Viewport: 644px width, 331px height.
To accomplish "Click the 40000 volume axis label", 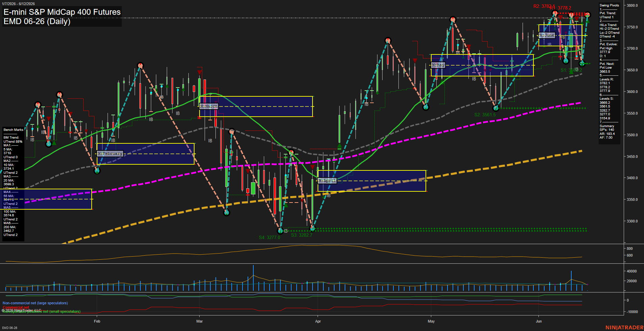I will click(x=632, y=271).
